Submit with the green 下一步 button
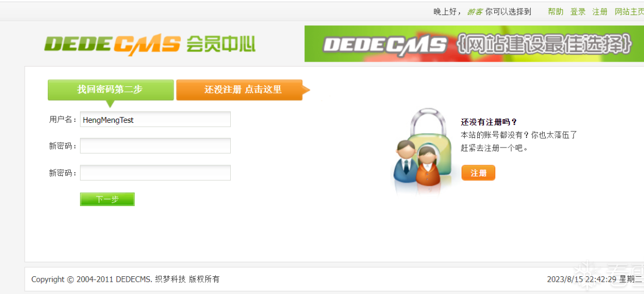The width and height of the screenshot is (644, 294). pos(107,199)
